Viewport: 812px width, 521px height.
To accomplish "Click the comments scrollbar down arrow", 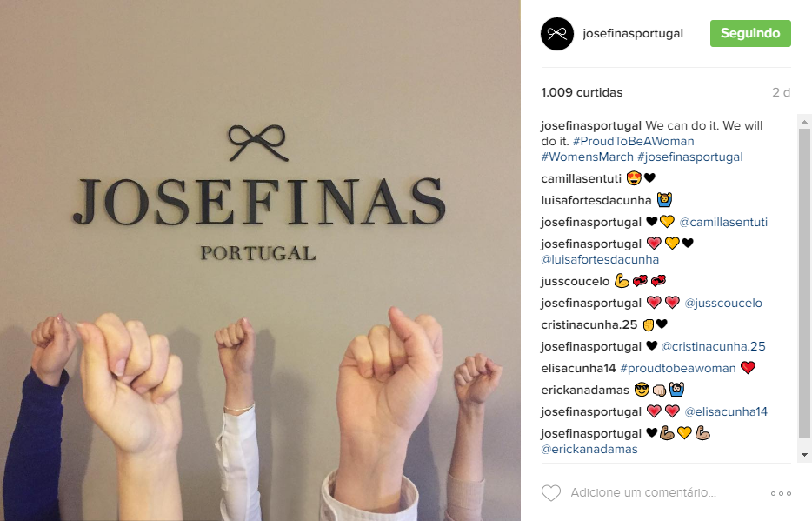I will pos(804,455).
